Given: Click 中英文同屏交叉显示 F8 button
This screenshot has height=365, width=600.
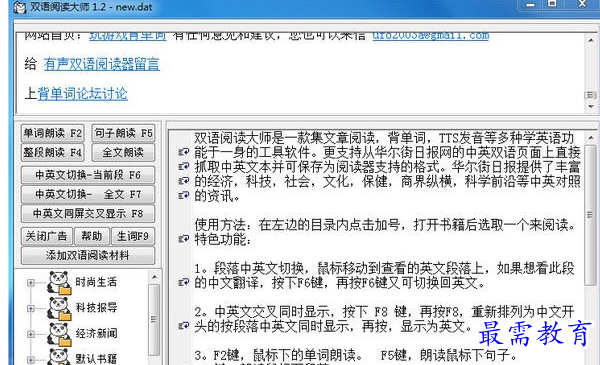Looking at the screenshot, I should [x=88, y=213].
